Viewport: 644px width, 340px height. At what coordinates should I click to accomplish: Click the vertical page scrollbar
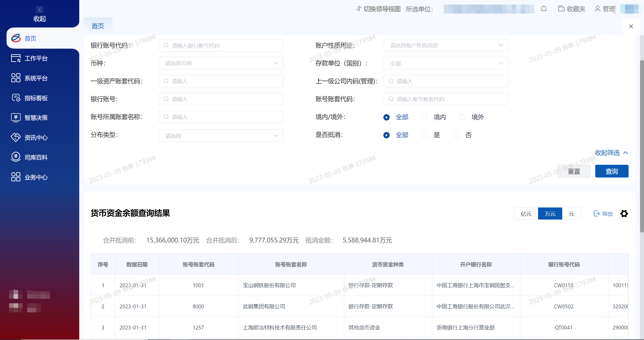coord(642,146)
